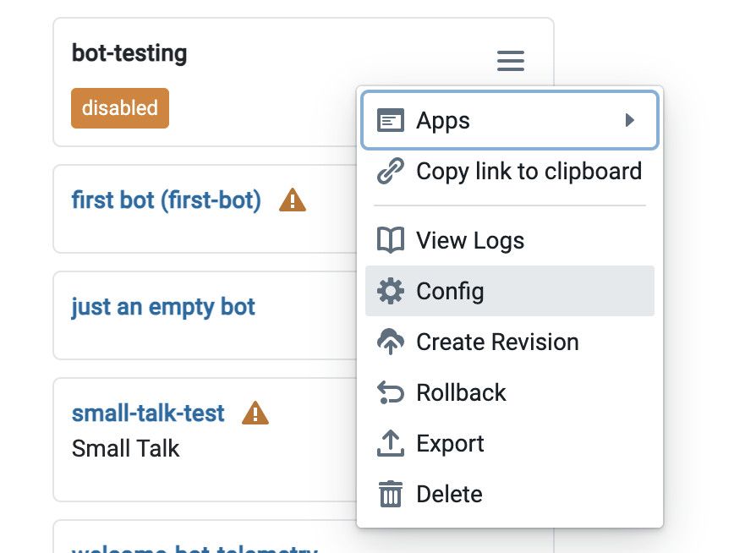Click the bot-testing bot title
756x553 pixels.
point(129,53)
